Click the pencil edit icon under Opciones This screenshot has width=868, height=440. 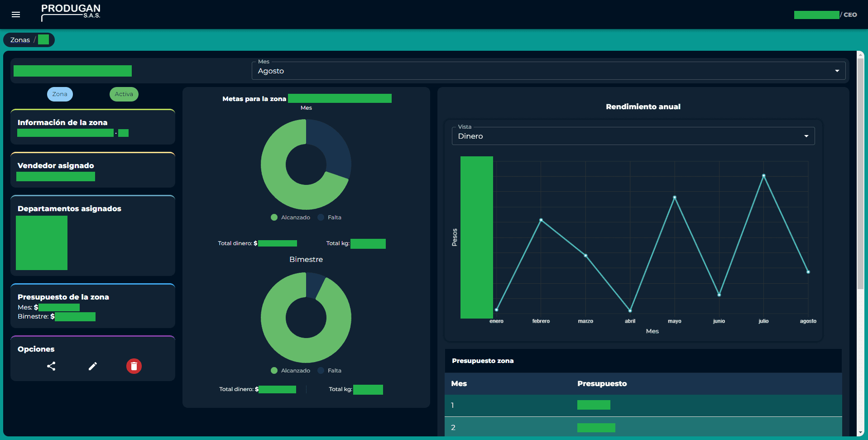pyautogui.click(x=93, y=366)
